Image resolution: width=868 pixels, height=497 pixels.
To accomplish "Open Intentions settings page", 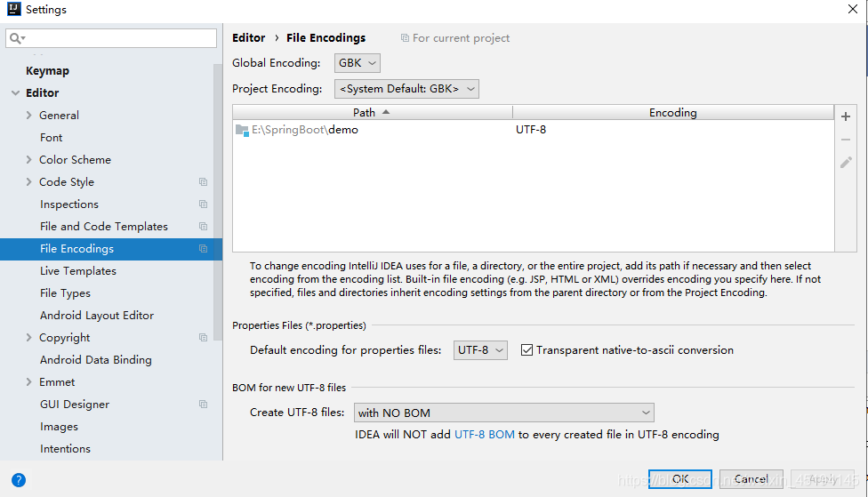I will [65, 449].
